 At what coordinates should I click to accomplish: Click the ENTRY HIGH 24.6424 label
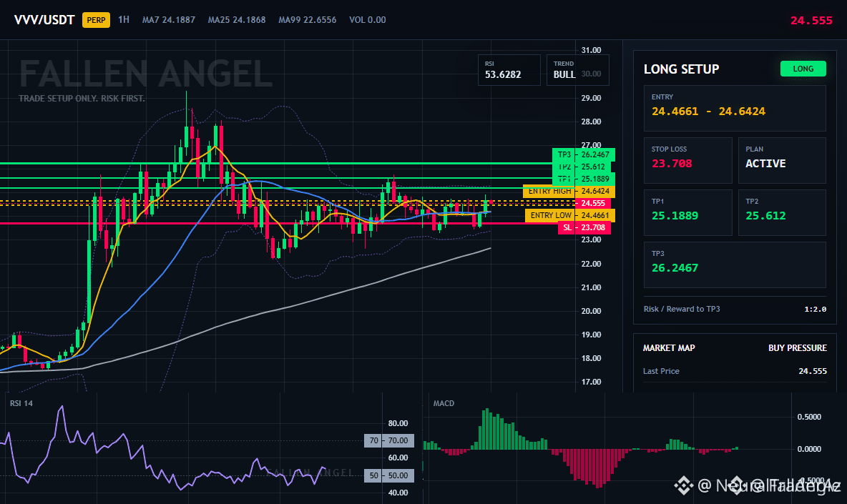(x=568, y=191)
